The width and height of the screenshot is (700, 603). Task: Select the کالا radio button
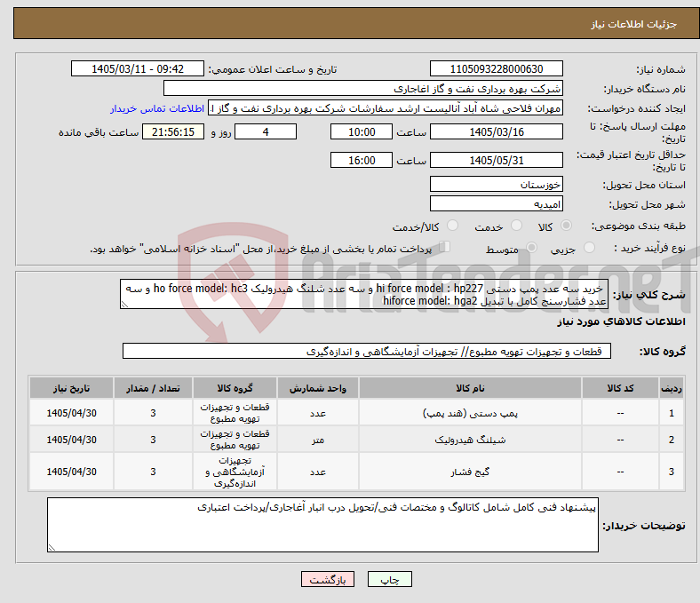[x=566, y=226]
